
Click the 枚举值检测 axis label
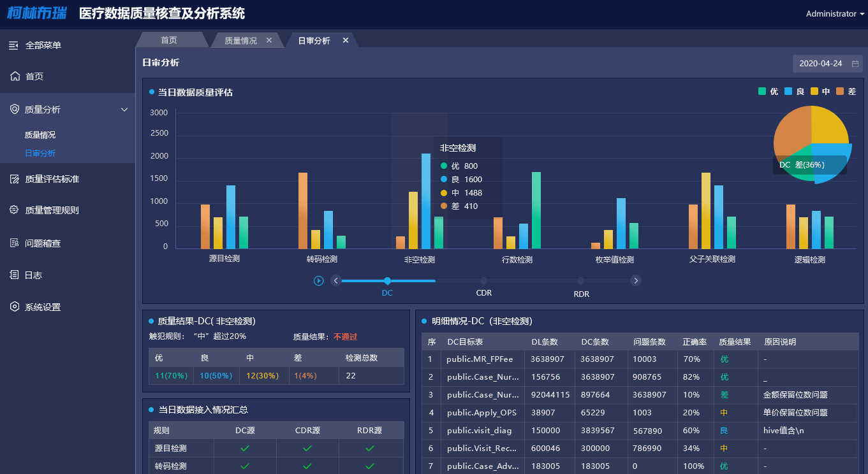[615, 260]
